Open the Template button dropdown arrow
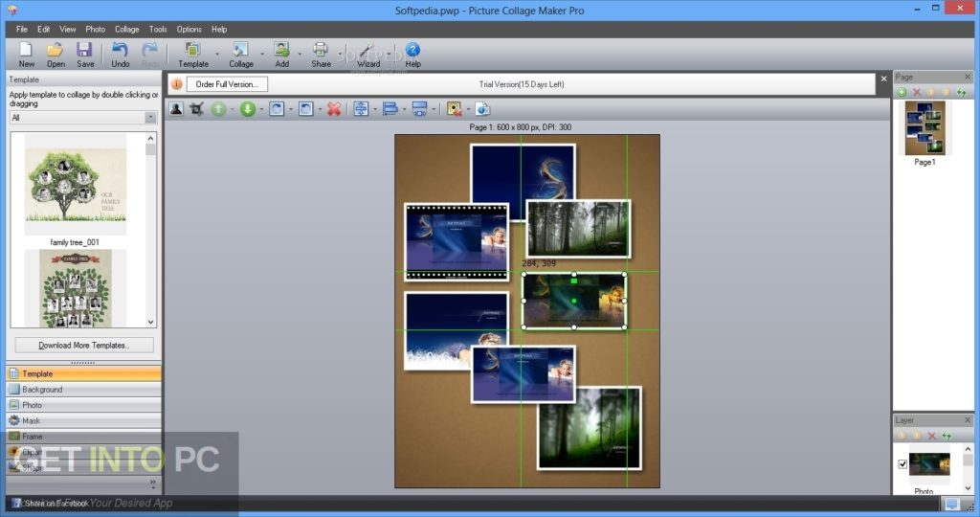 pos(217,55)
